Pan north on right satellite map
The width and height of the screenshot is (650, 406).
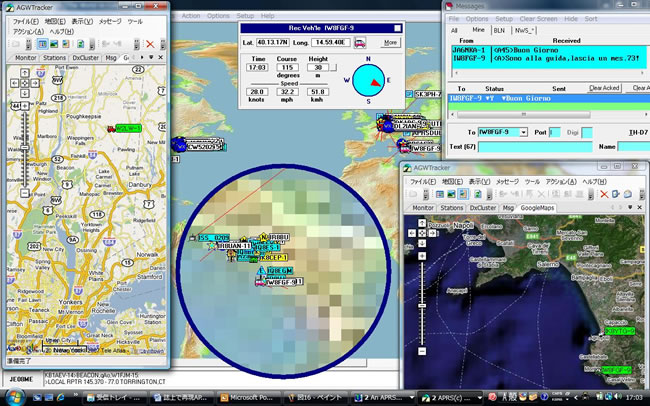422,224
